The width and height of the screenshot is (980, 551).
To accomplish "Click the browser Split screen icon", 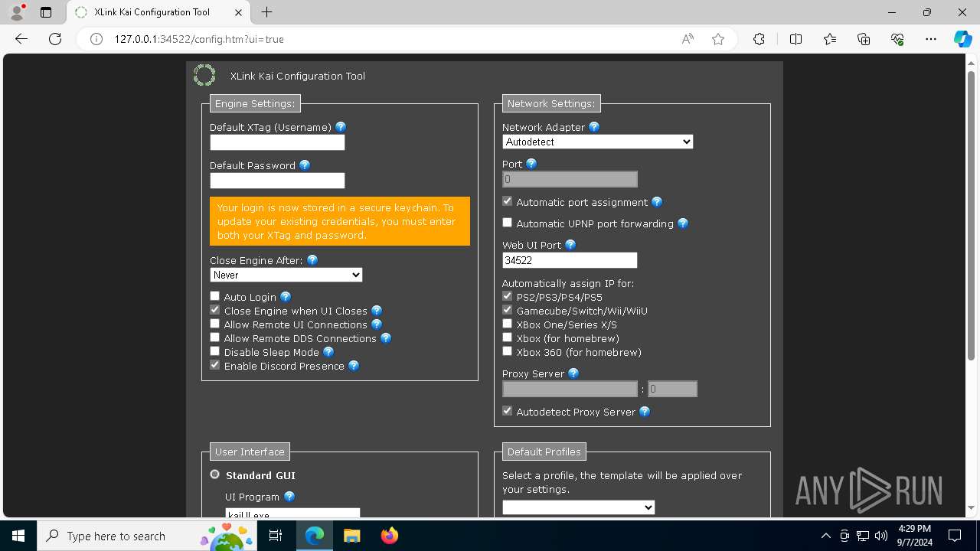I will coord(795,39).
